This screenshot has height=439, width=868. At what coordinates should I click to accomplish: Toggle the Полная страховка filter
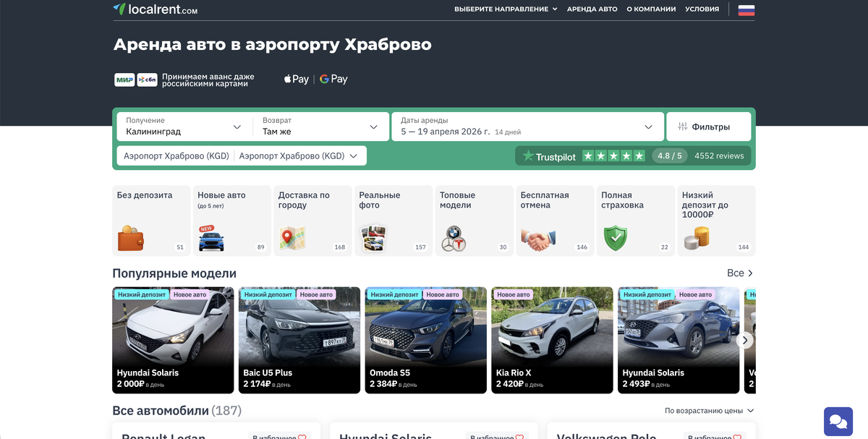[636, 221]
